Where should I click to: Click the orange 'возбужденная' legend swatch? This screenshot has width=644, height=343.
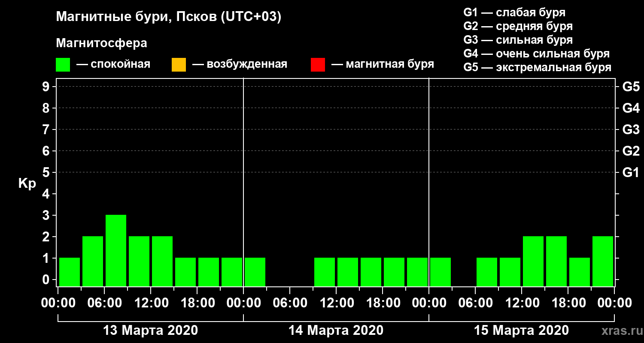click(179, 65)
